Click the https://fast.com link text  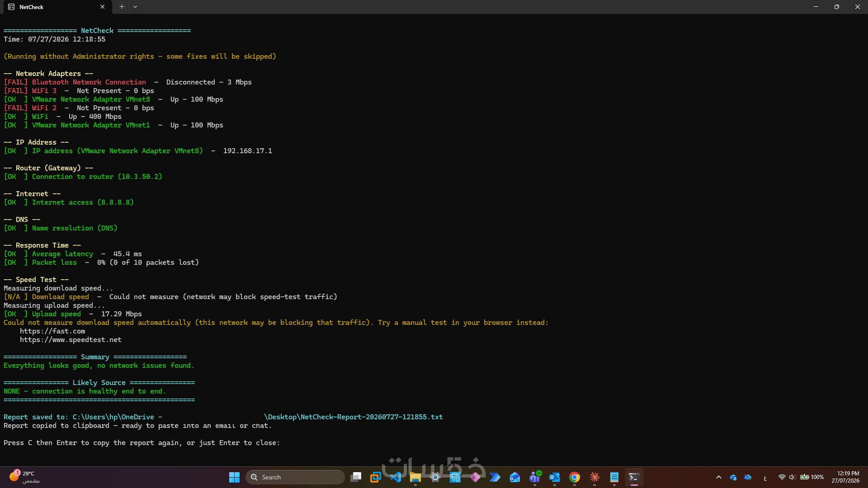tap(52, 331)
